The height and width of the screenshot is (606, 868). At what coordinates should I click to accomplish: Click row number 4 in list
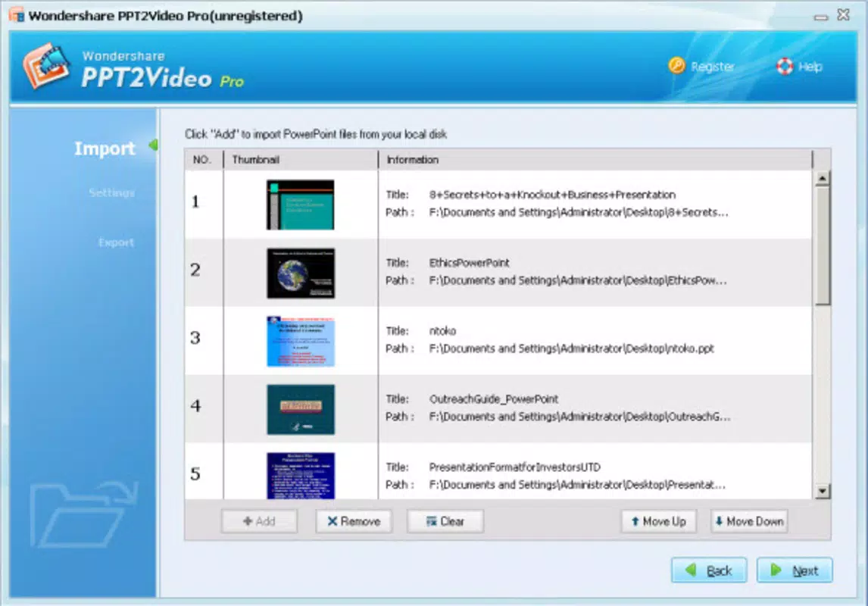click(x=195, y=406)
